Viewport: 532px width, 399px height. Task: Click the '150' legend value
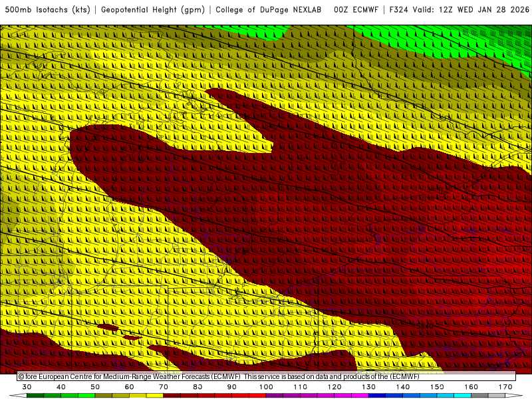click(437, 387)
